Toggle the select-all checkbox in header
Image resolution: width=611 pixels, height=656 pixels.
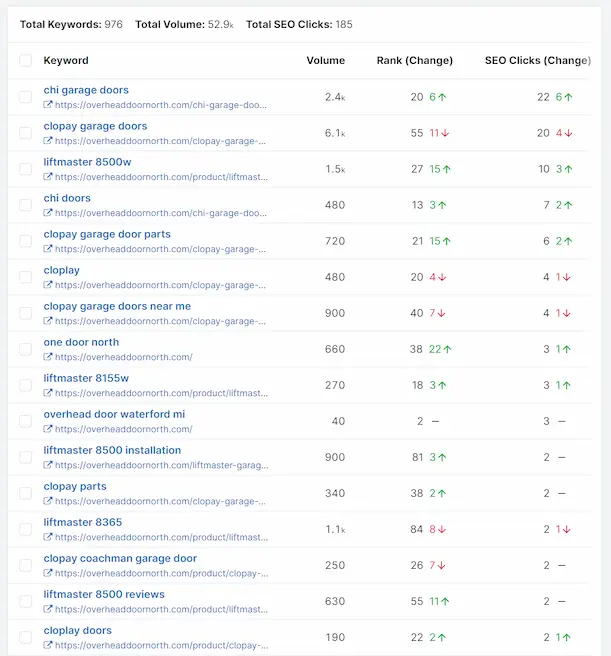pos(25,61)
